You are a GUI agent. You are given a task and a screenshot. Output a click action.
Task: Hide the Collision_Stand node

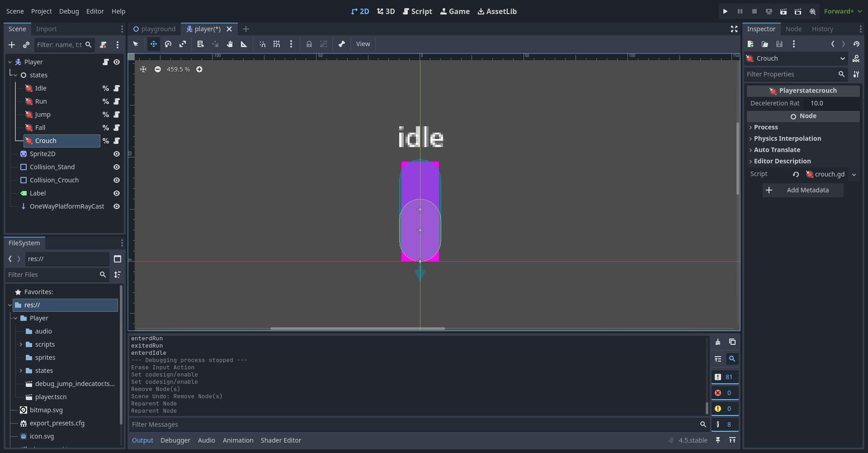(117, 167)
